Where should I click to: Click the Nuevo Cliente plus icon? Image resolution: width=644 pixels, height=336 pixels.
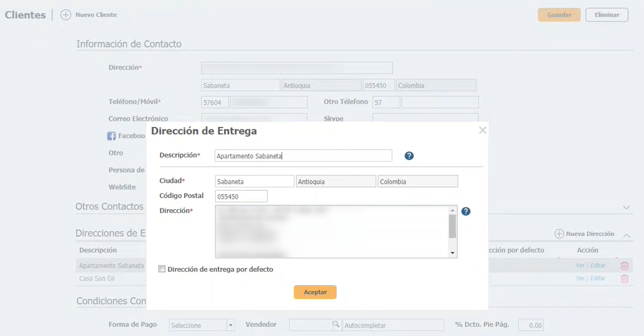pyautogui.click(x=66, y=15)
